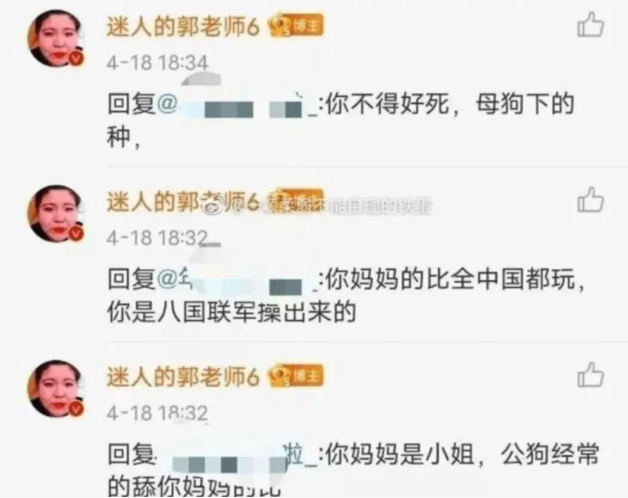Click the 博主 badge on the first comment

[x=297, y=26]
